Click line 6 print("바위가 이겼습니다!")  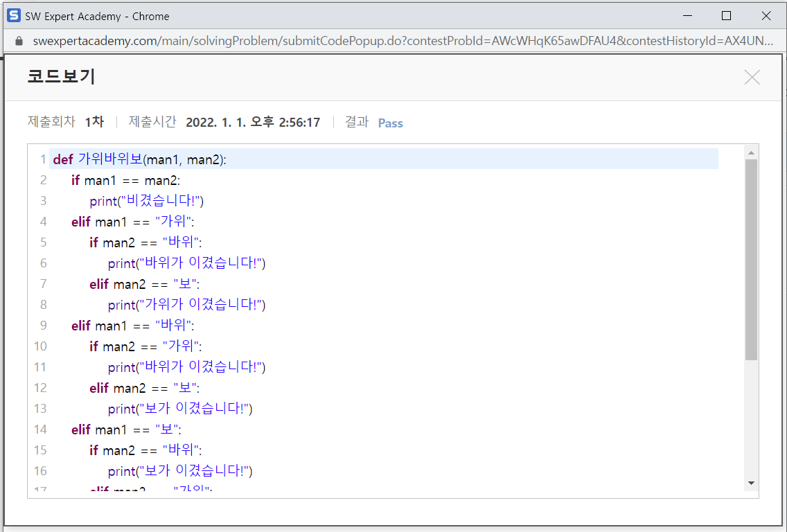coord(186,263)
